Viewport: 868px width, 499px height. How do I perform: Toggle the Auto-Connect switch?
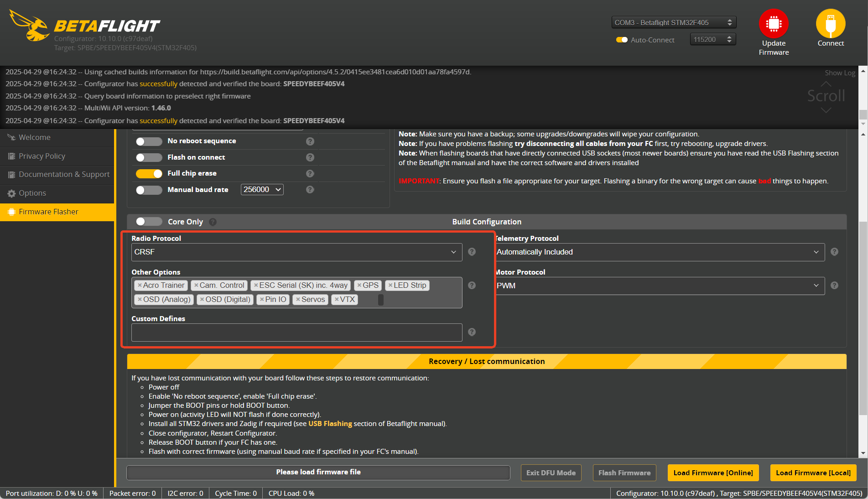pos(622,40)
